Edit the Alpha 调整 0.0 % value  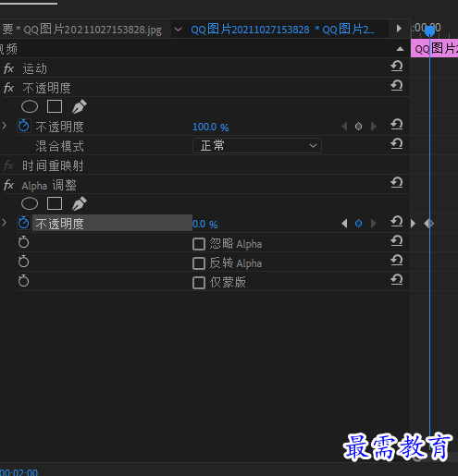pos(205,224)
